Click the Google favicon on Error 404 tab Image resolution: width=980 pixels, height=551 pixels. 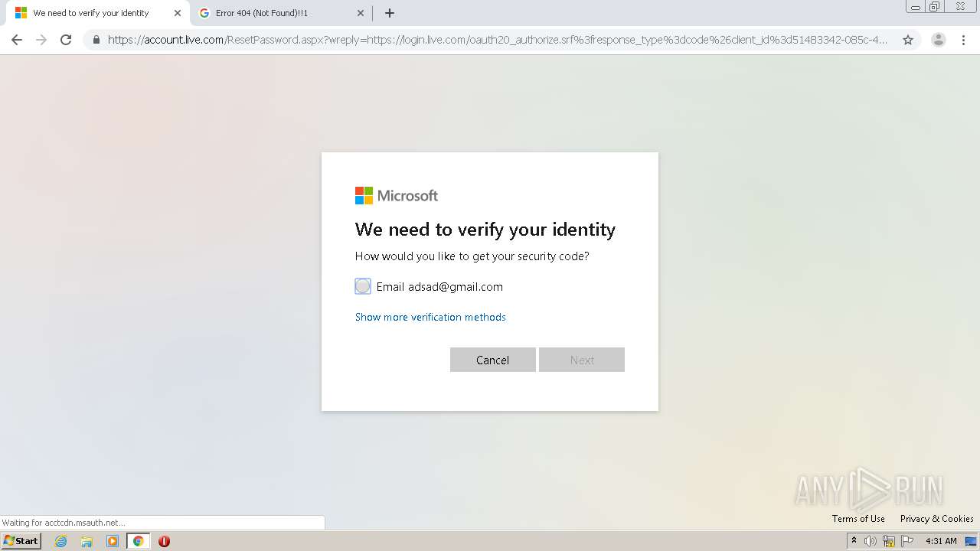click(x=204, y=13)
